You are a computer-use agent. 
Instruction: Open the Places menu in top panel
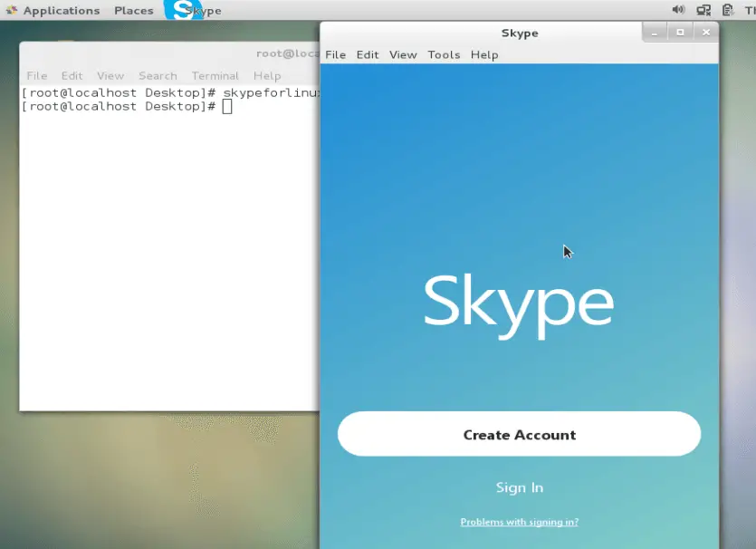134,10
